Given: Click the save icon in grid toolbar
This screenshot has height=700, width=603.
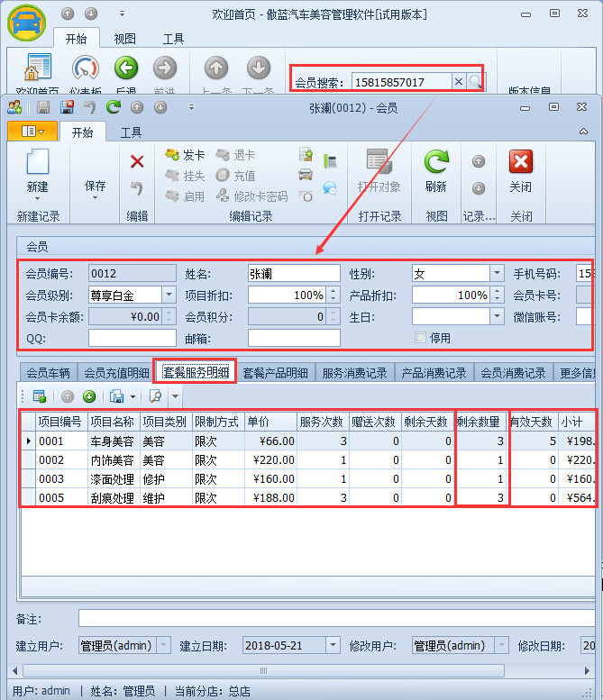Looking at the screenshot, I should [x=116, y=396].
